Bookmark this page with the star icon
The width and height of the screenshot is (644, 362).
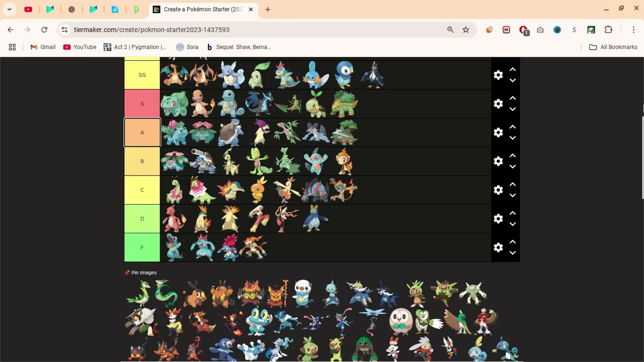[x=466, y=30]
